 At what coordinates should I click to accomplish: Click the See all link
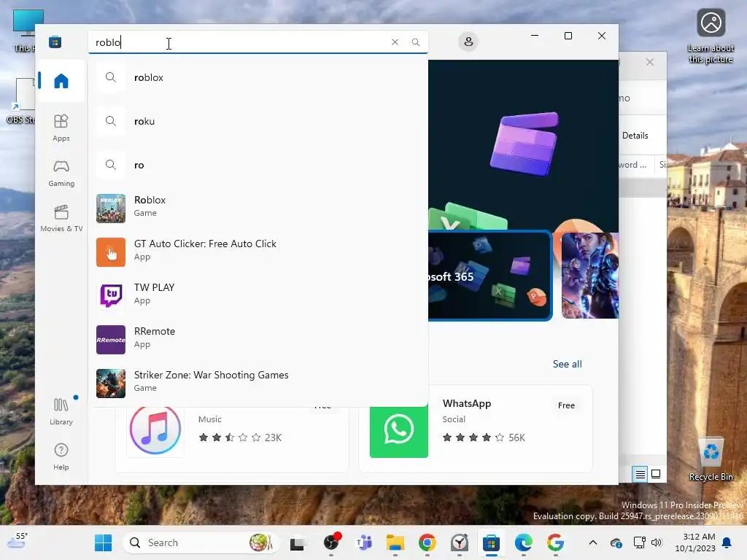pyautogui.click(x=567, y=364)
